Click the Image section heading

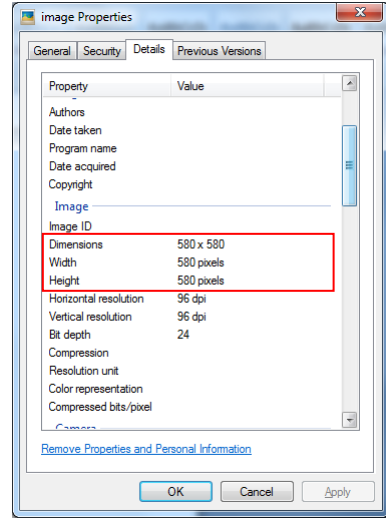point(72,206)
